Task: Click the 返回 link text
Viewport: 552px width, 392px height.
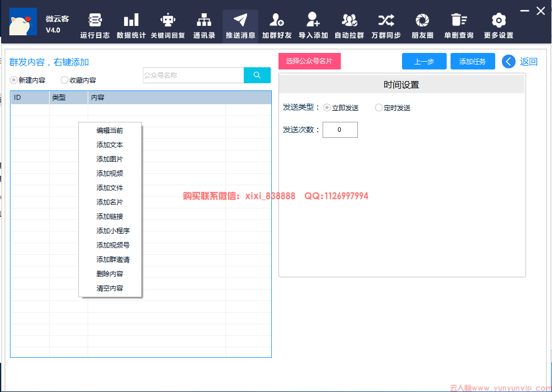Action: coord(529,62)
